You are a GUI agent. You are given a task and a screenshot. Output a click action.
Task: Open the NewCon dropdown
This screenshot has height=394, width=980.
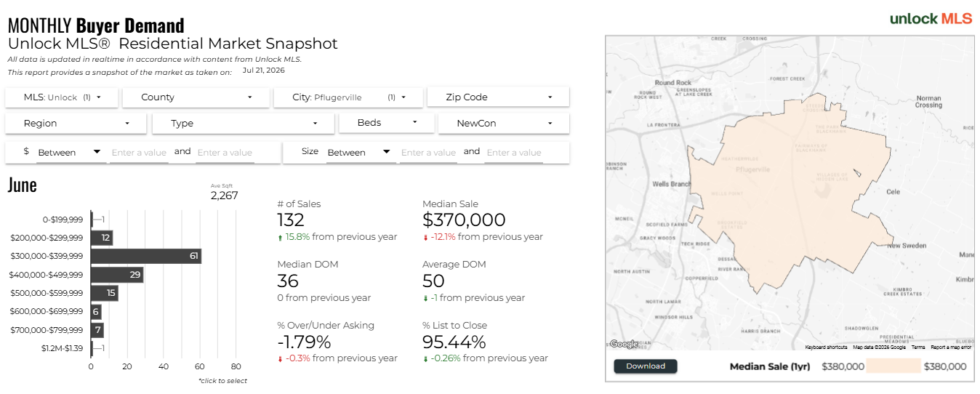pyautogui.click(x=504, y=124)
